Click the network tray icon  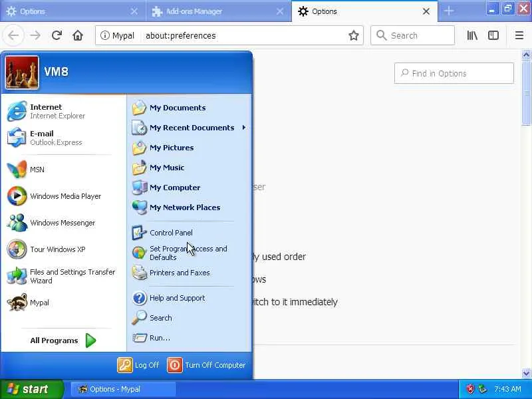pos(483,389)
